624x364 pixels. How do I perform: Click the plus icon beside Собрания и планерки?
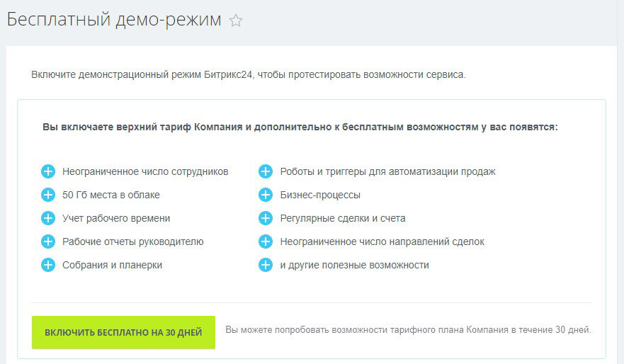(x=48, y=265)
